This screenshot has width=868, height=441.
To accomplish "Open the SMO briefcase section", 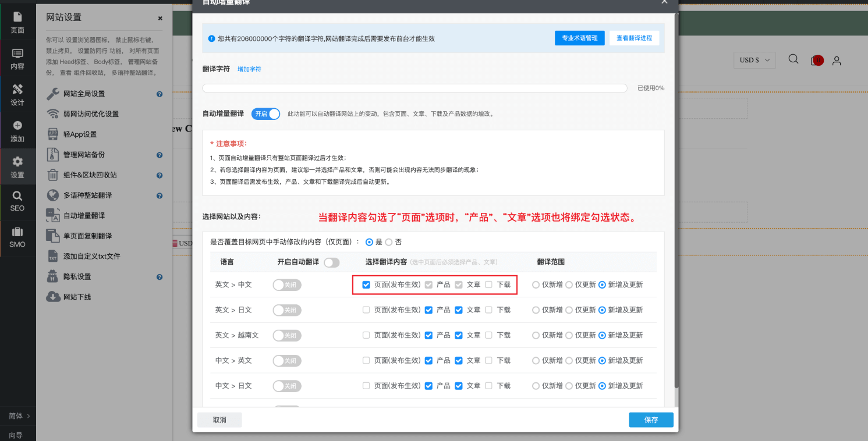I will tap(17, 237).
